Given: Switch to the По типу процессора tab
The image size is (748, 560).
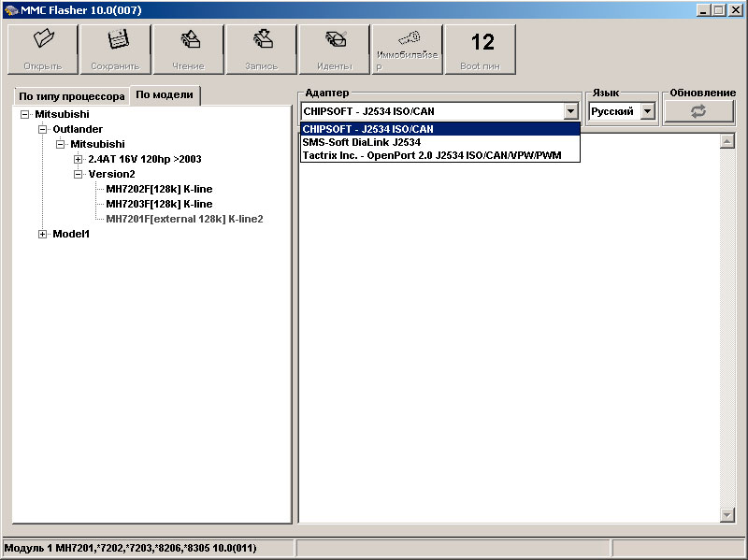Looking at the screenshot, I should pos(71,95).
